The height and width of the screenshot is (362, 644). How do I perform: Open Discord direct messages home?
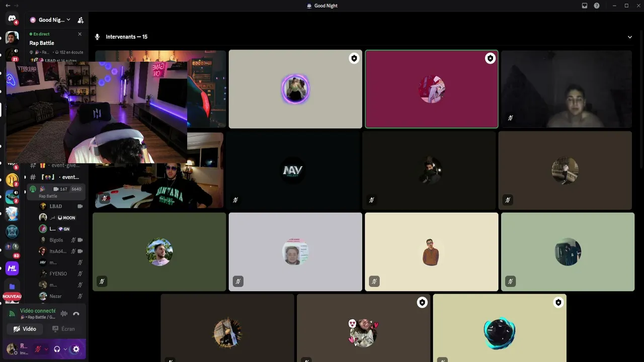pyautogui.click(x=12, y=19)
